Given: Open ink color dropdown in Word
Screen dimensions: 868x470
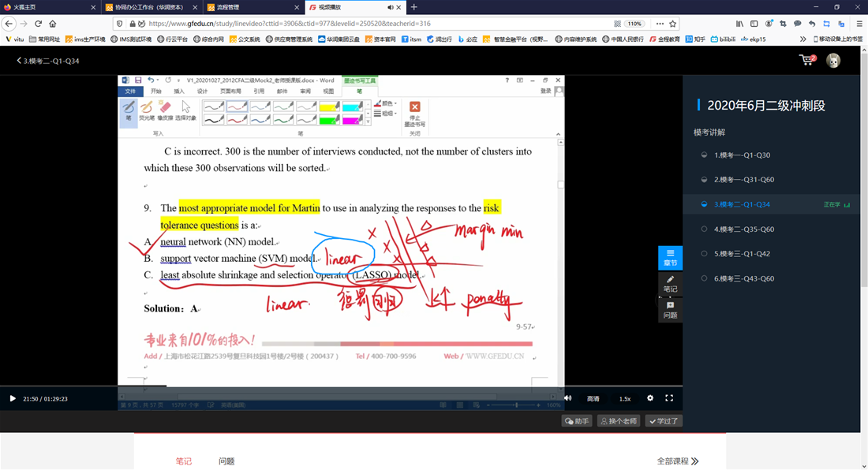Looking at the screenshot, I should (x=385, y=103).
